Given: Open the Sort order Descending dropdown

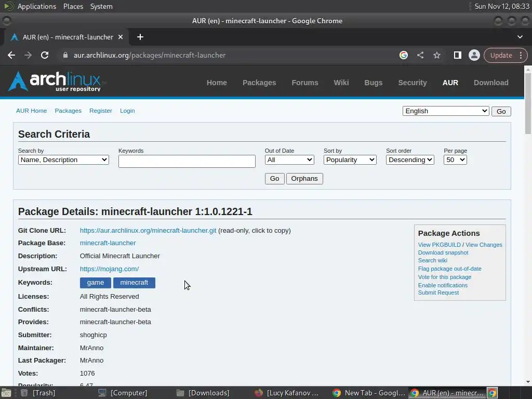Looking at the screenshot, I should 410,160.
